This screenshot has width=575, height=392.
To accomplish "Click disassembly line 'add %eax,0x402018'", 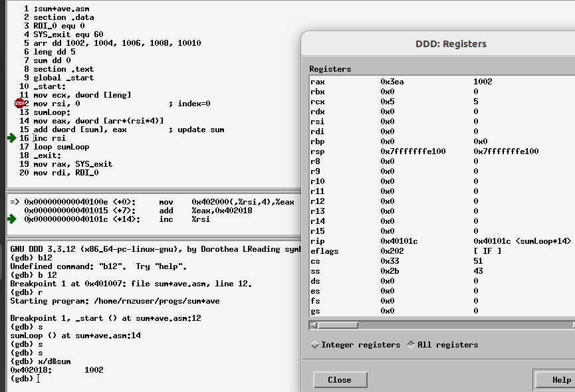I will (138, 211).
